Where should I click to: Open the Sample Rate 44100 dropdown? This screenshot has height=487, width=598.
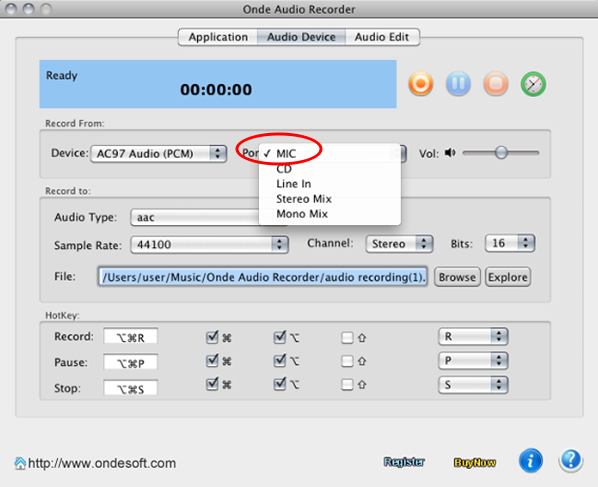[209, 244]
